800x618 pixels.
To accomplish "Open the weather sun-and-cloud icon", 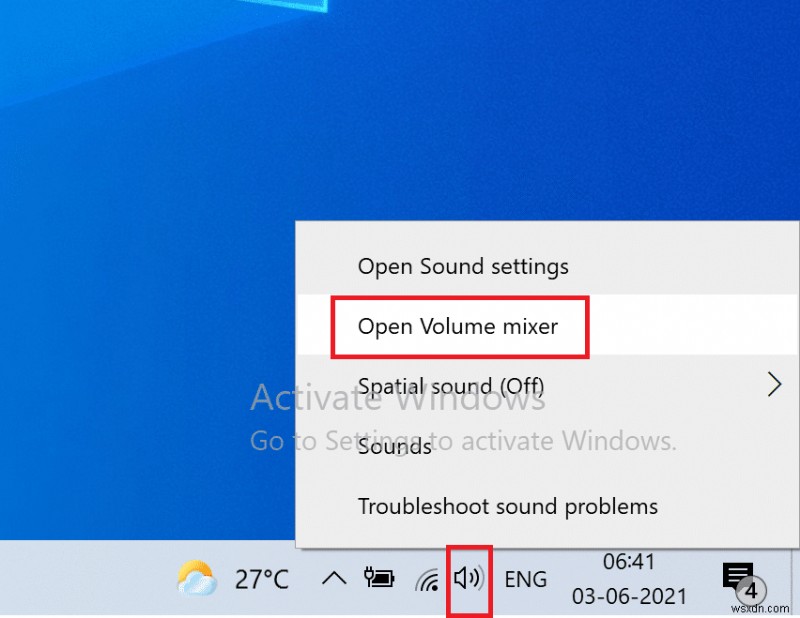I will 196,578.
